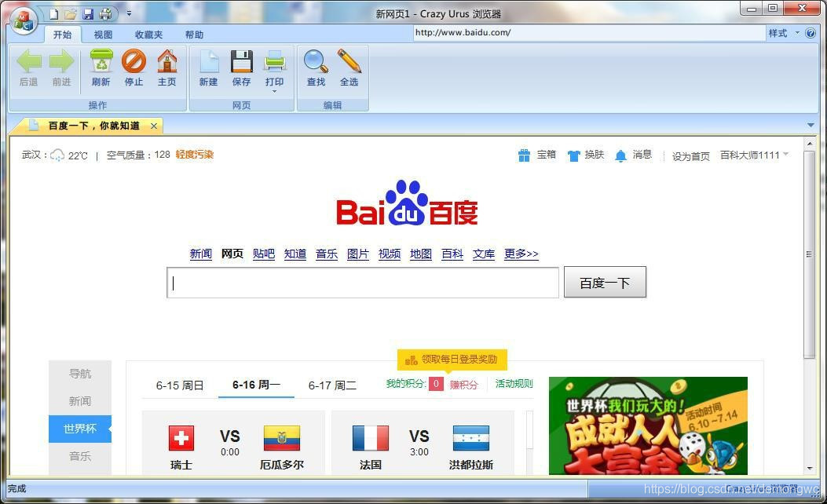Open Find with 查找 magnifier icon

pyautogui.click(x=316, y=62)
